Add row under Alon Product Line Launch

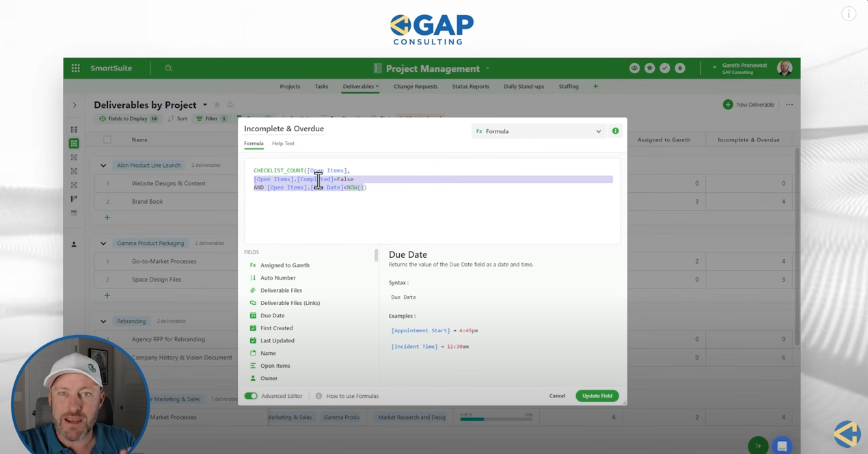pos(107,217)
